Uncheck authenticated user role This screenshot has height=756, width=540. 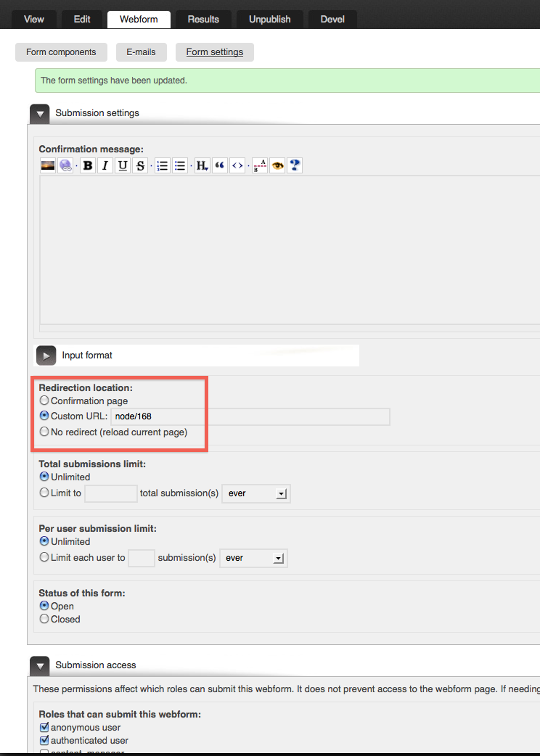click(x=44, y=740)
